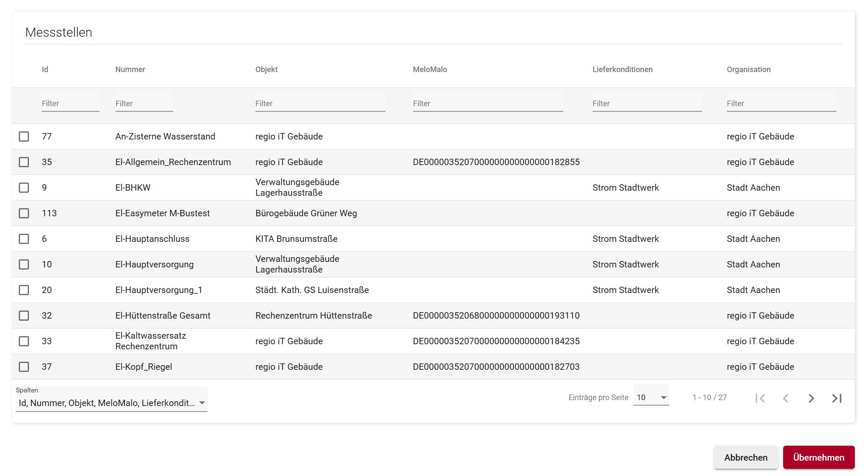Select the checkbox for An-Zisterne Wasserstand
The image size is (868, 476).
coord(24,136)
